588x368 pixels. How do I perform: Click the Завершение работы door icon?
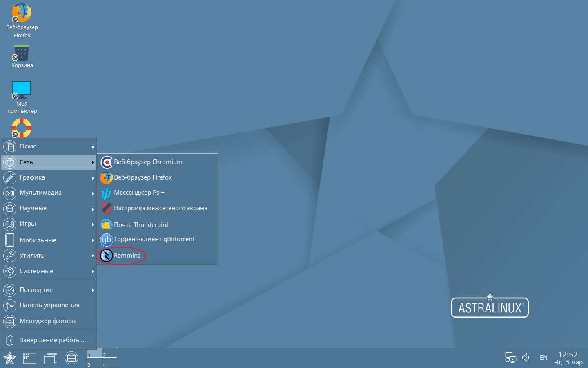tap(10, 340)
